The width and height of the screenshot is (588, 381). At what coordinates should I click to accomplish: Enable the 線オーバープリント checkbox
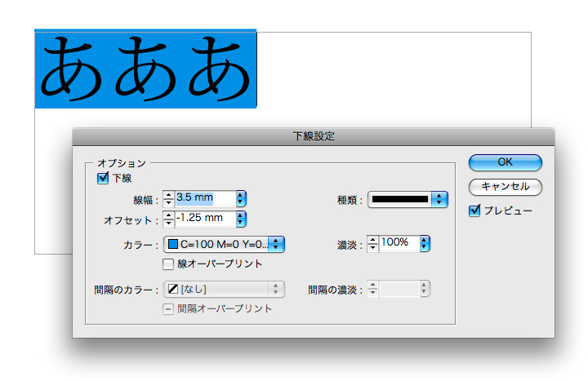pos(168,264)
